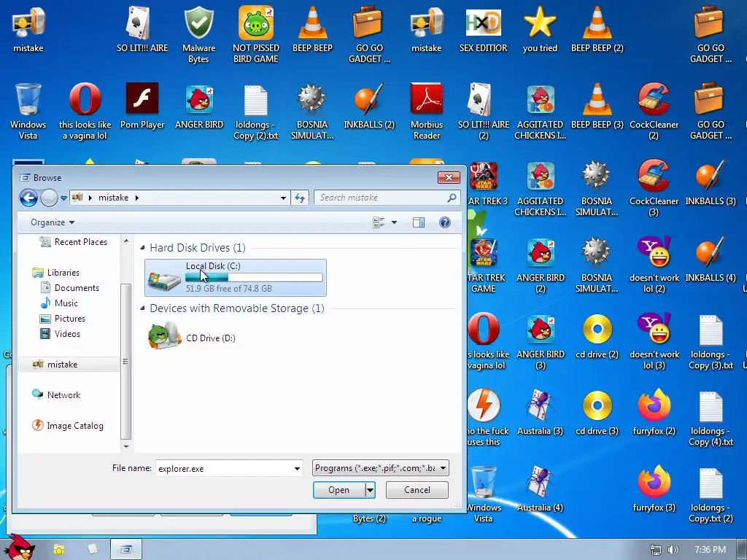Open the SO LIT!!! AIRE desktop icon
Image resolution: width=747 pixels, height=560 pixels.
142,29
